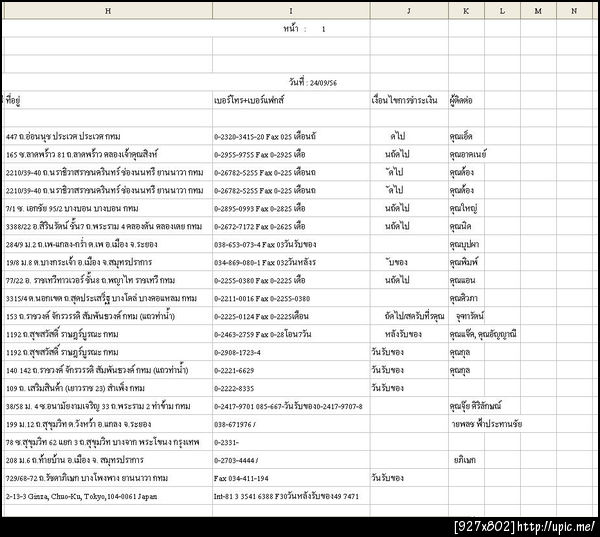Click address cell starting '199 ม.12 ถ.สุขุมวิท'
The image size is (600, 537).
(x=108, y=424)
